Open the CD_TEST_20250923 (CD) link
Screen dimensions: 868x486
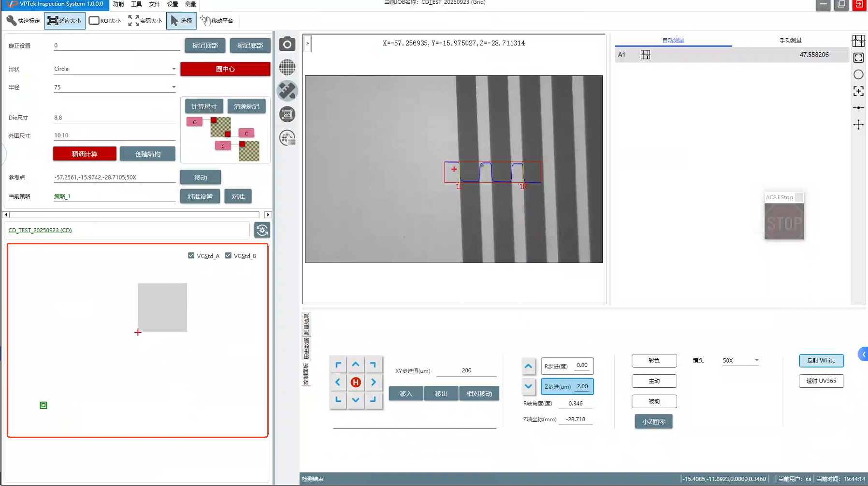coord(40,230)
